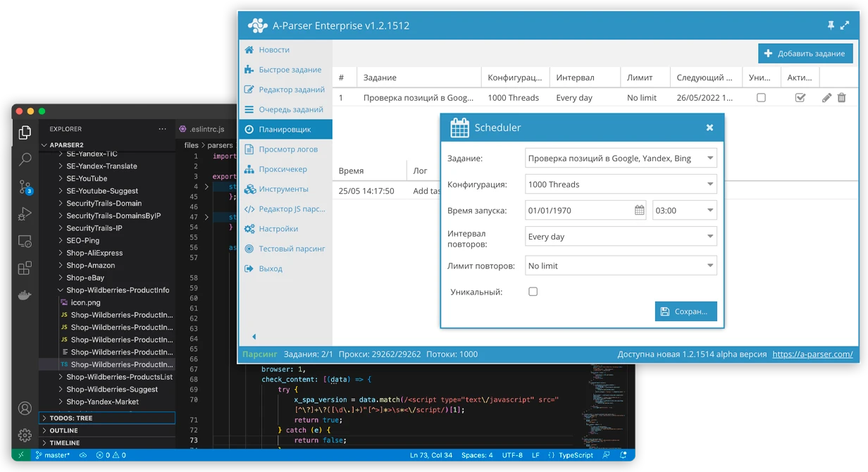Click Ln 73, Col 34 in the status bar

[431, 455]
